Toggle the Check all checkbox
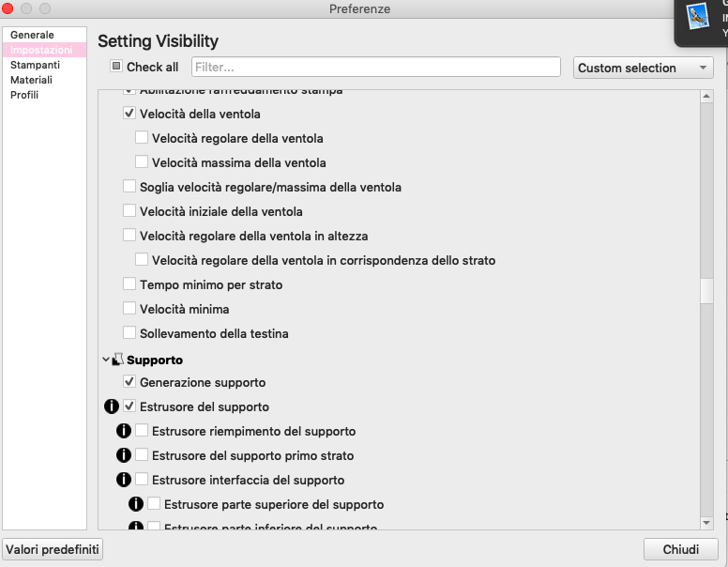The width and height of the screenshot is (728, 567). [x=116, y=67]
